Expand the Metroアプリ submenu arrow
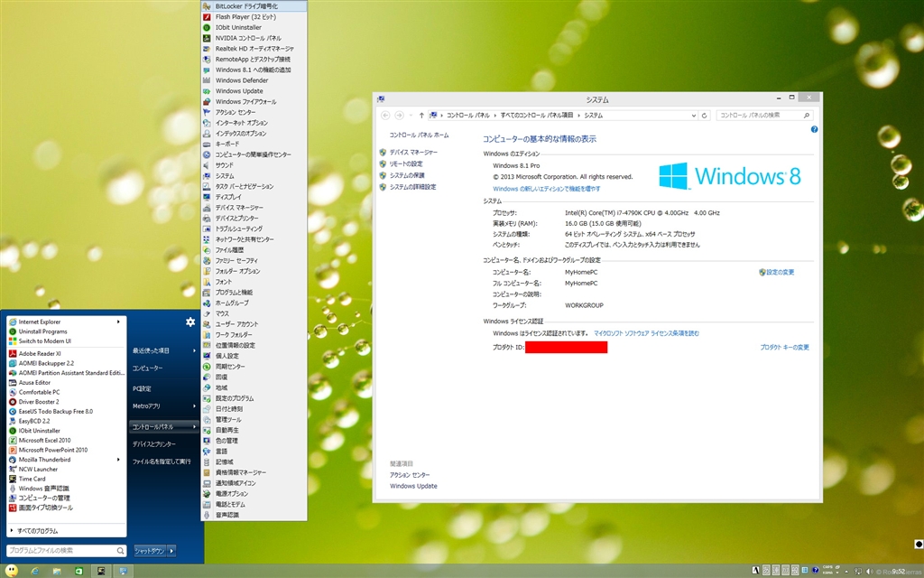The image size is (924, 578). [x=195, y=406]
